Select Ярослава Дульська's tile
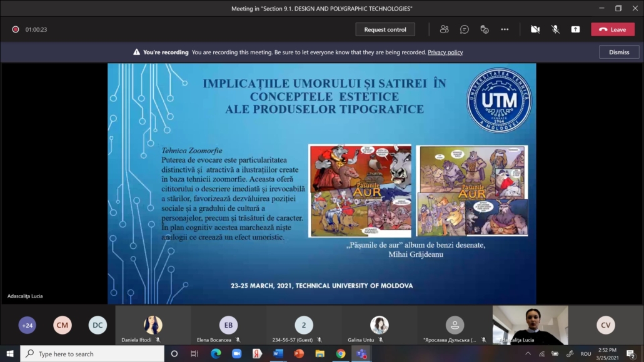Image resolution: width=644 pixels, height=362 pixels. (455, 325)
